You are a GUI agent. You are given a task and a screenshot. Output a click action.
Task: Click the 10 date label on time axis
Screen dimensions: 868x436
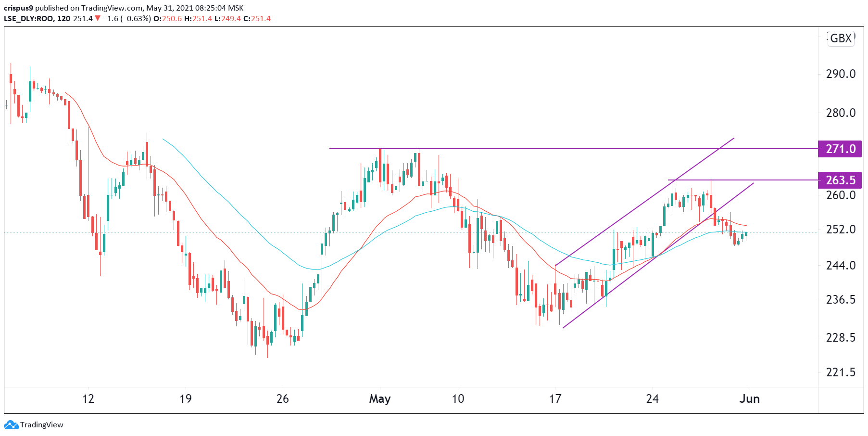point(458,399)
